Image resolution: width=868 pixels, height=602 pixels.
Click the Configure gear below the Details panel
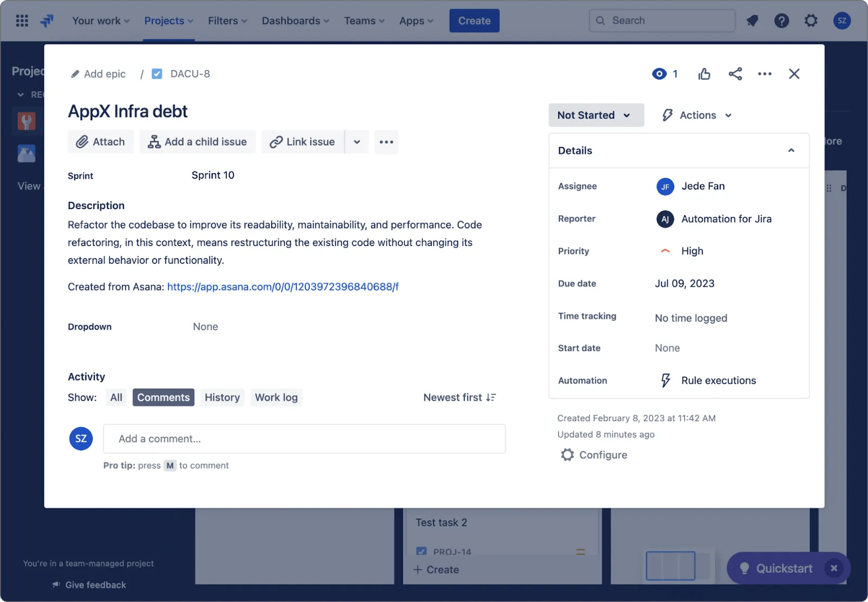point(567,455)
